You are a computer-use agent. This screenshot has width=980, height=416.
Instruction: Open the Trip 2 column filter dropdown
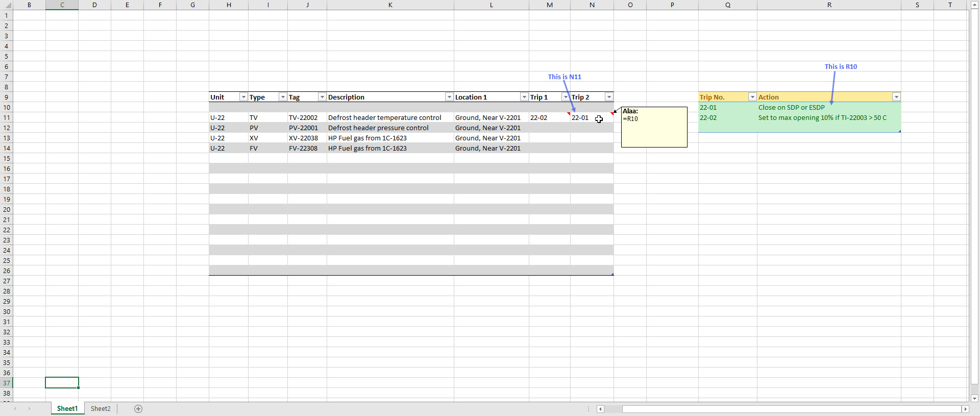coord(609,97)
